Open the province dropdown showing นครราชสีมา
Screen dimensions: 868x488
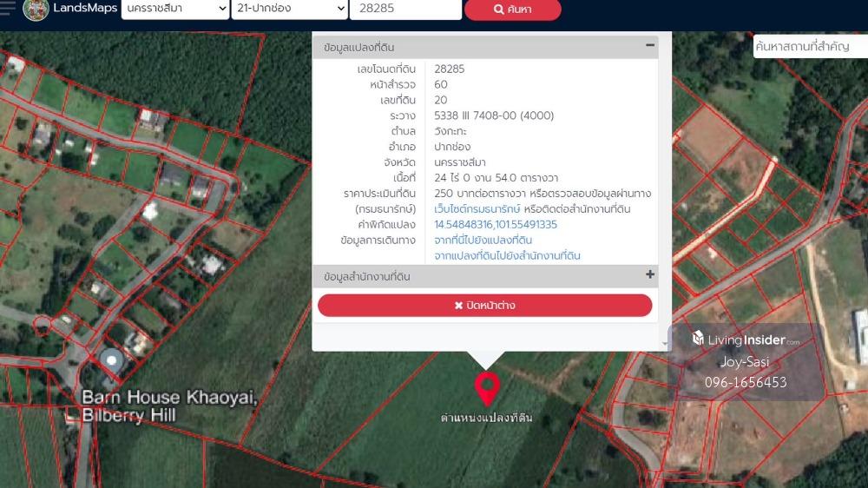[x=175, y=10]
